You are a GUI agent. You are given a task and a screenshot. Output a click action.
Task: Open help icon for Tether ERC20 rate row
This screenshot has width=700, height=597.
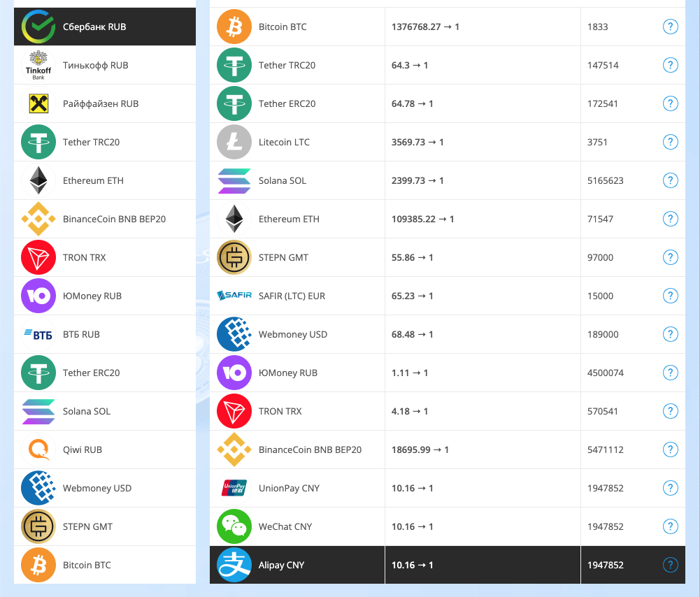click(x=670, y=103)
